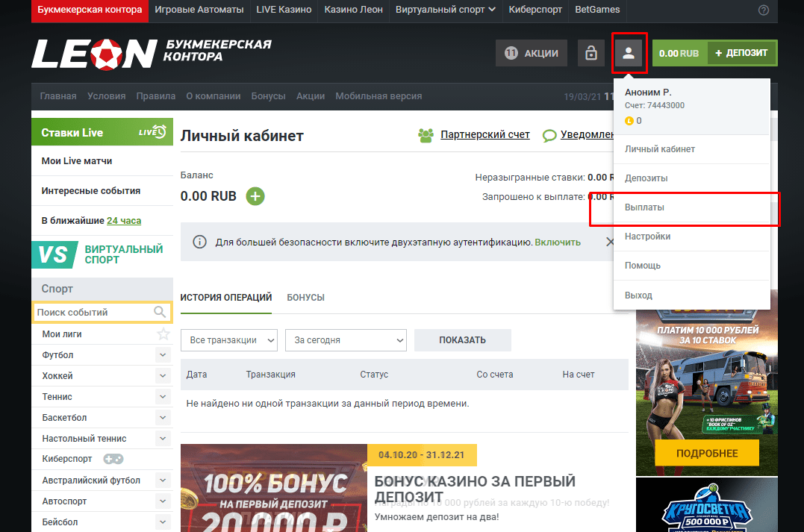Viewport: 804px width, 532px height.
Task: Open the Игровые Автоматы top tab
Action: tap(199, 10)
